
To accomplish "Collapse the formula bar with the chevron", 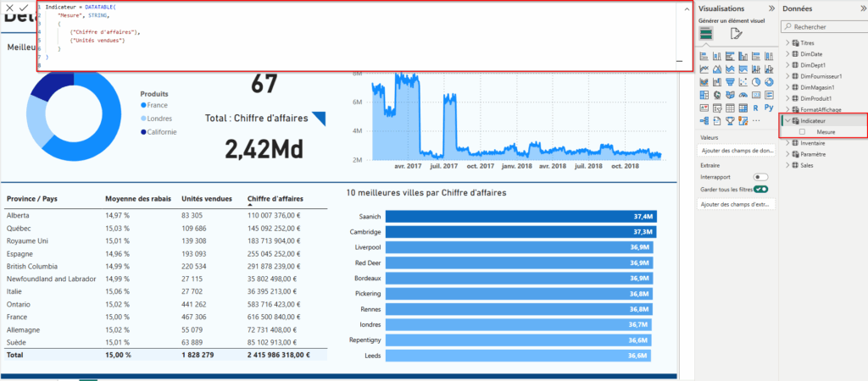I will click(685, 8).
